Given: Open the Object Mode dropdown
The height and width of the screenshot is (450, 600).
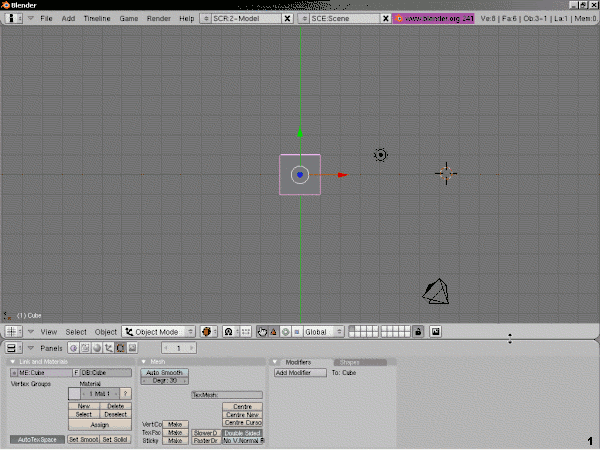Looking at the screenshot, I should 158,331.
